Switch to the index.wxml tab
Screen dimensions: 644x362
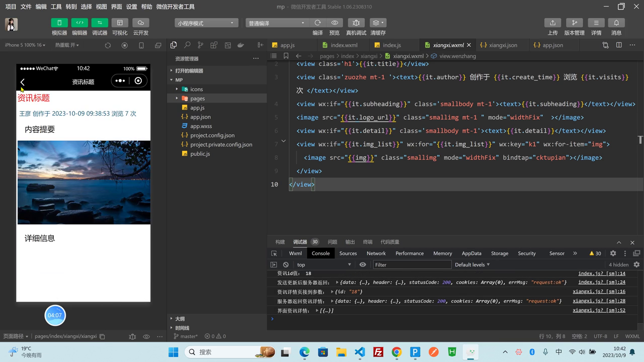344,45
